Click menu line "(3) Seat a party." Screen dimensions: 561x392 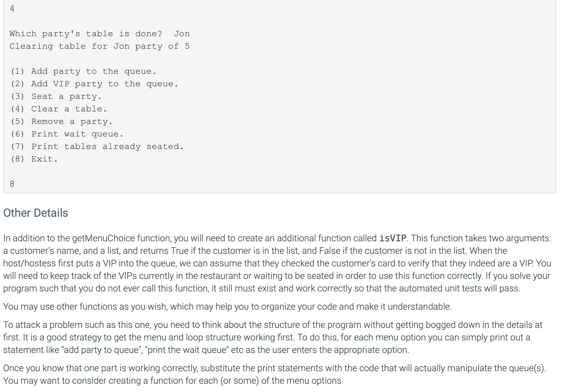click(x=56, y=96)
